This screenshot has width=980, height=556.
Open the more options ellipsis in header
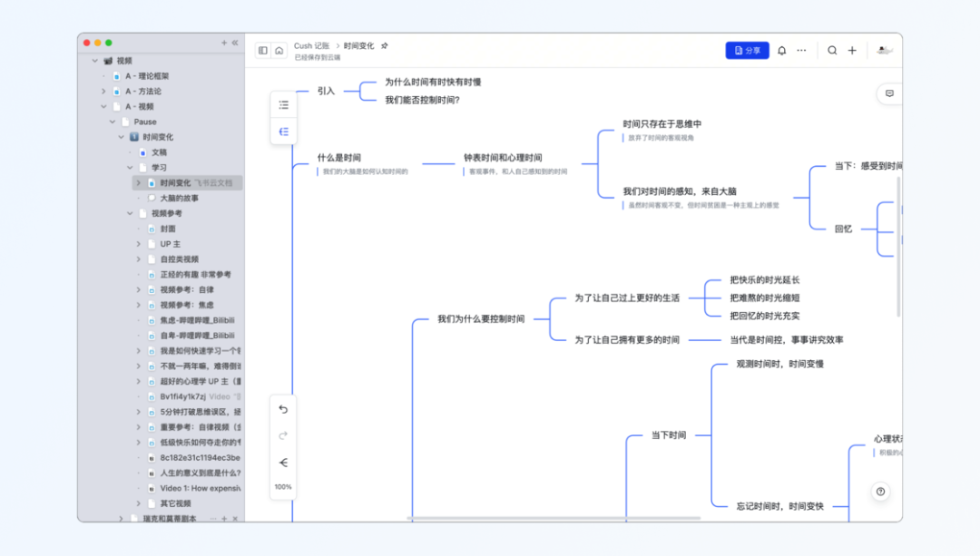(x=802, y=51)
